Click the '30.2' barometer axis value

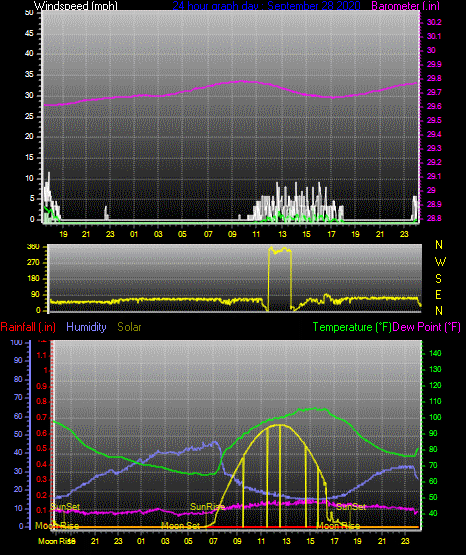434,22
